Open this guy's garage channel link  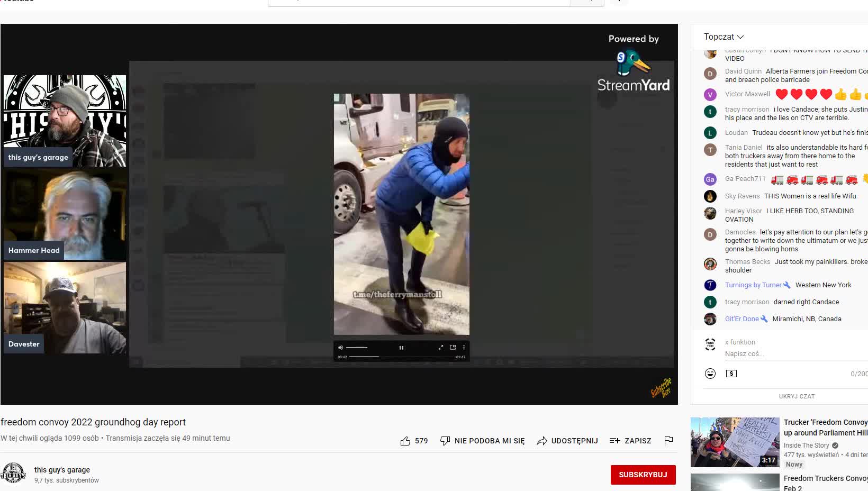(x=62, y=470)
